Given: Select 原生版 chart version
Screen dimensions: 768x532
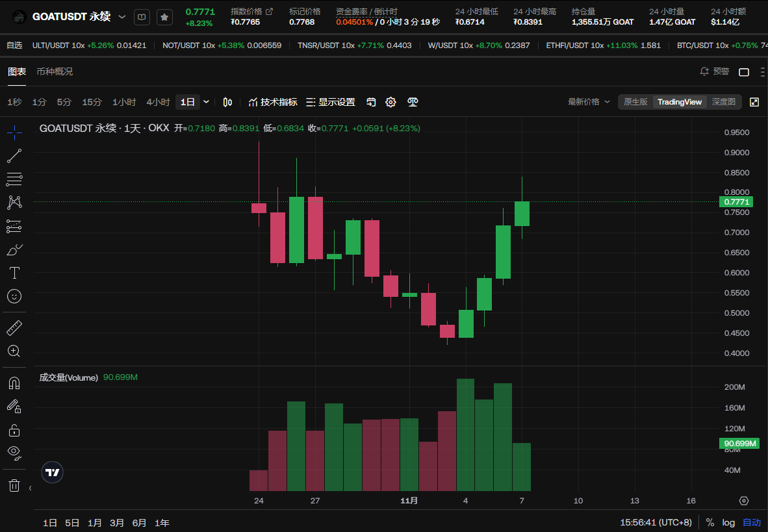Looking at the screenshot, I should 635,102.
